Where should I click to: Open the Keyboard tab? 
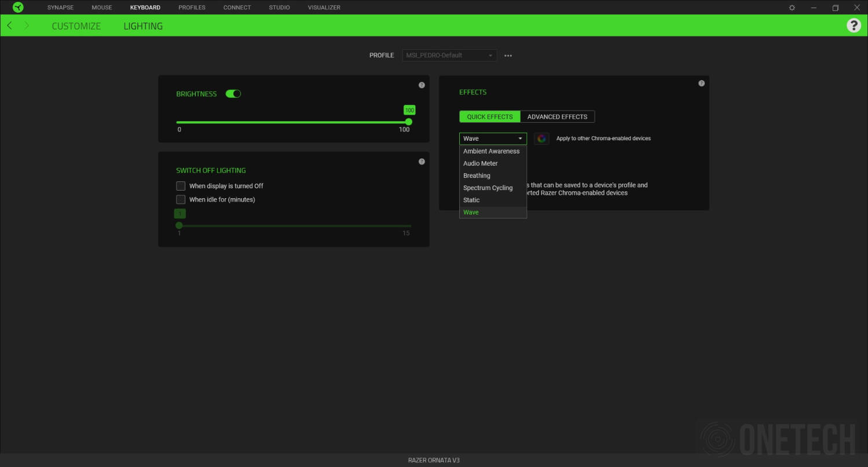[145, 8]
